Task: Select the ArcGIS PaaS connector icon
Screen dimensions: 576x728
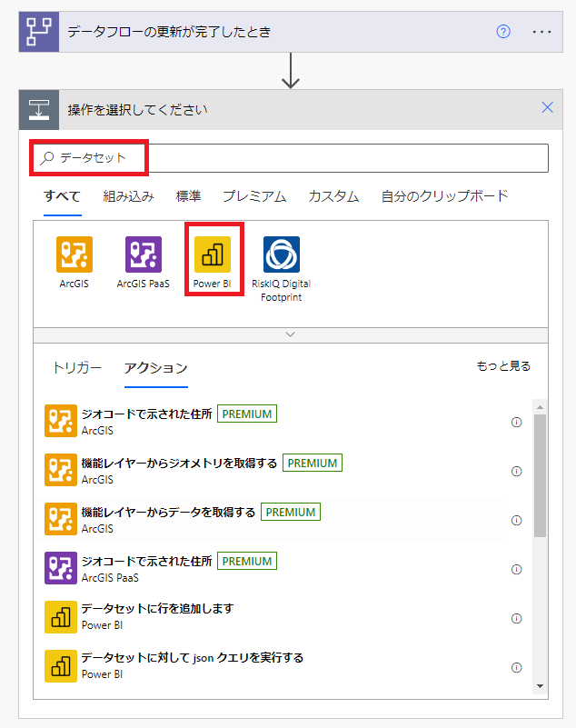Action: pyautogui.click(x=144, y=254)
